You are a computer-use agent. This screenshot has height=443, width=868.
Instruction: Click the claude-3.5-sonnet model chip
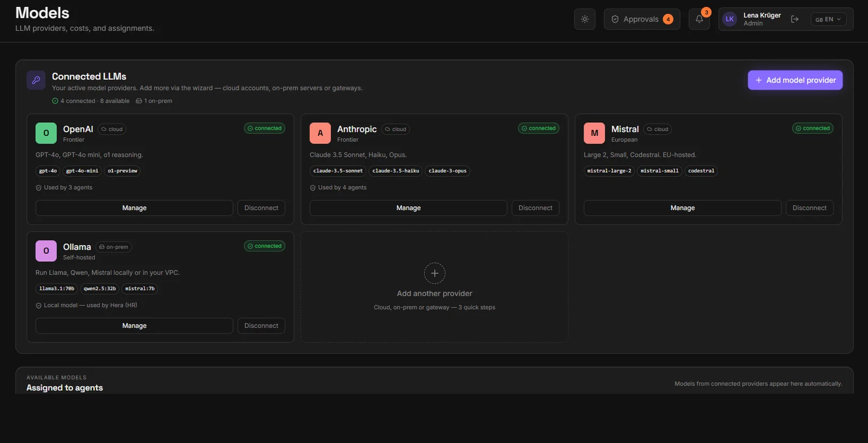[338, 171]
